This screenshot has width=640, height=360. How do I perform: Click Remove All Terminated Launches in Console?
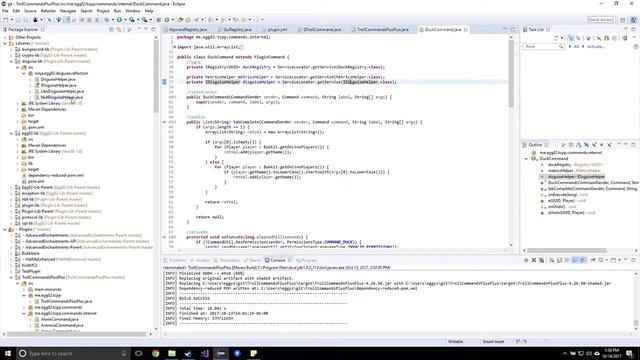[542, 260]
